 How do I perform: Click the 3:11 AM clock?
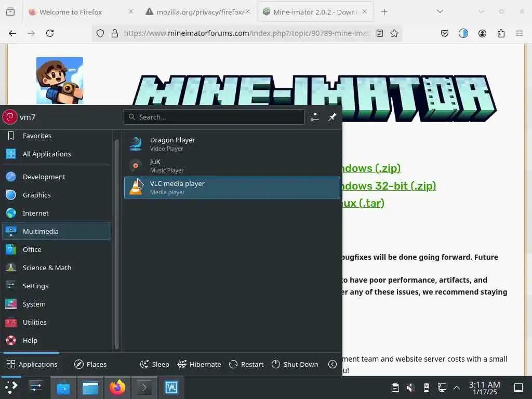click(x=485, y=388)
